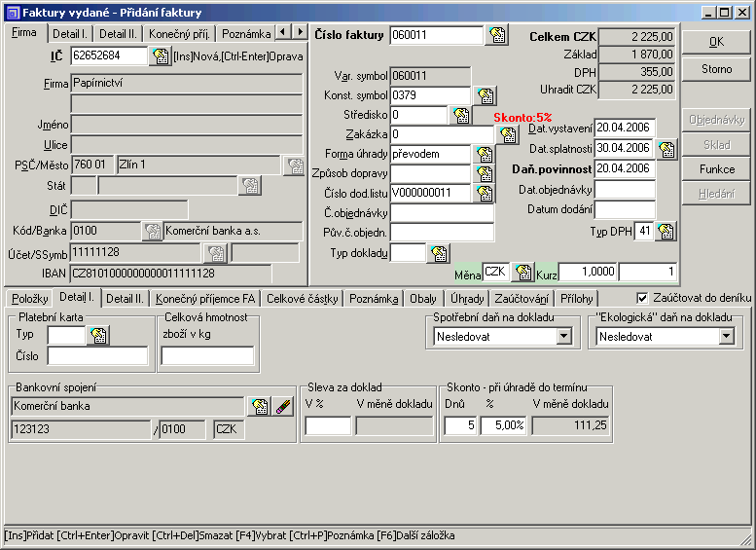Click Celková hmotnost zboží v kg field
The height and width of the screenshot is (550, 756).
click(x=207, y=356)
